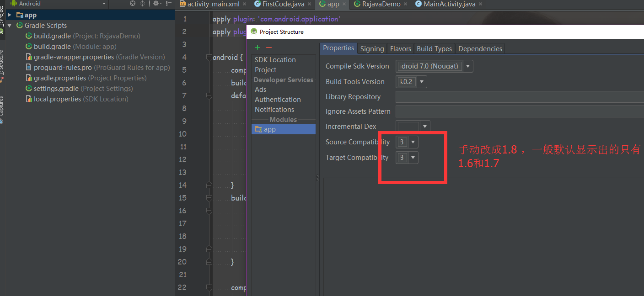Expand the app node in project tree
Screen dimensions: 644x296
[10, 15]
